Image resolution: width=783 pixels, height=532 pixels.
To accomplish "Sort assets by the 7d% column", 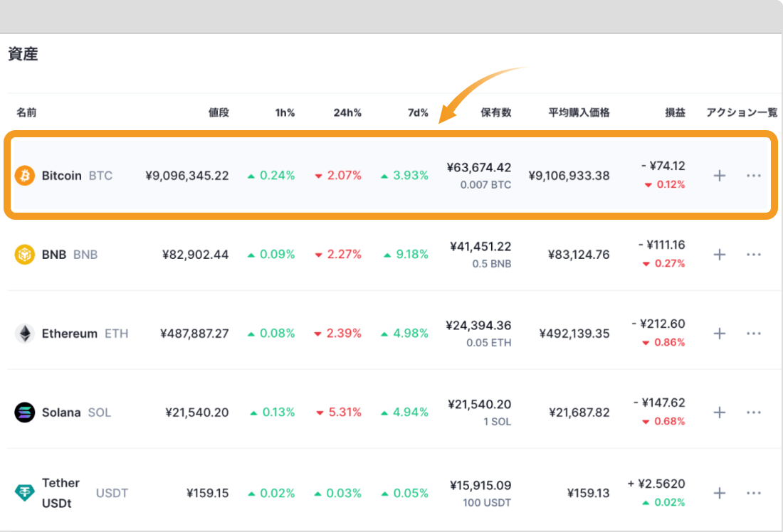I will [x=418, y=113].
